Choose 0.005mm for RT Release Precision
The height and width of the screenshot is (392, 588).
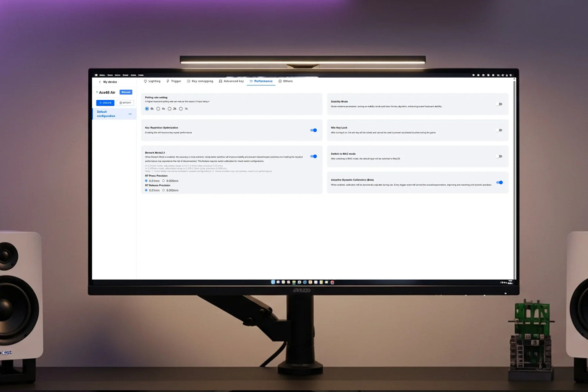pos(164,190)
